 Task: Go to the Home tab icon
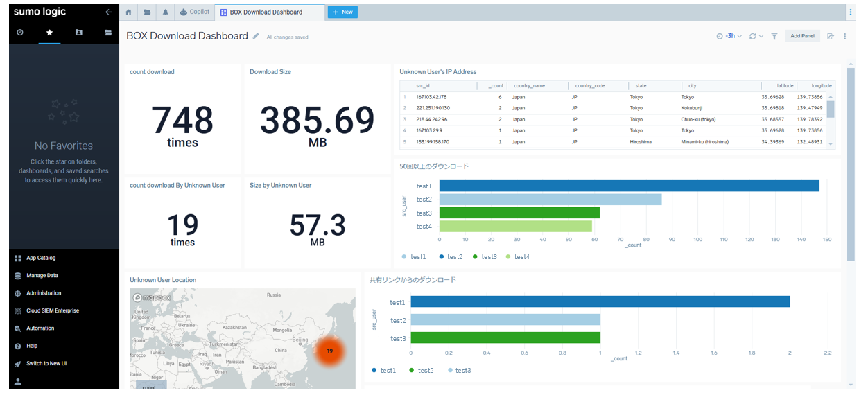128,12
